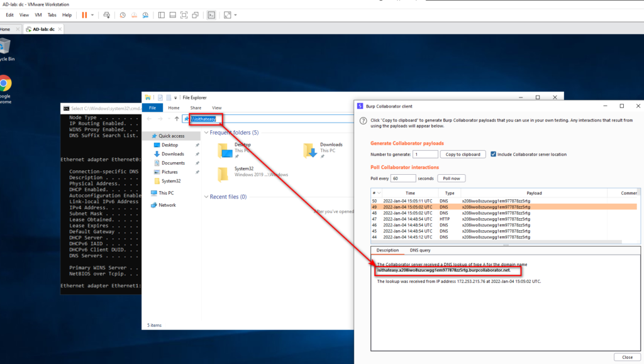Switch to the Description tab
The image size is (644, 364).
pyautogui.click(x=387, y=250)
